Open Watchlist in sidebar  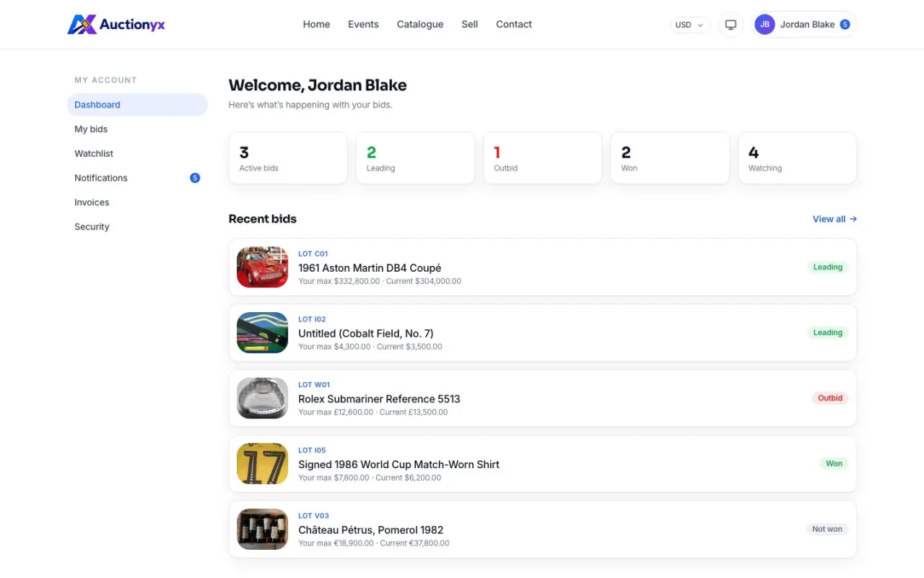pos(137,154)
